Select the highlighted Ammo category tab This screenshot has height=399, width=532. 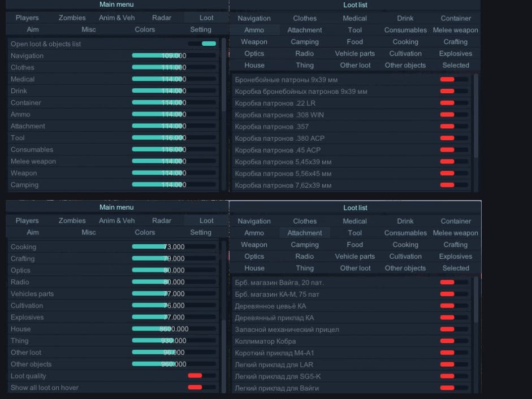(254, 30)
